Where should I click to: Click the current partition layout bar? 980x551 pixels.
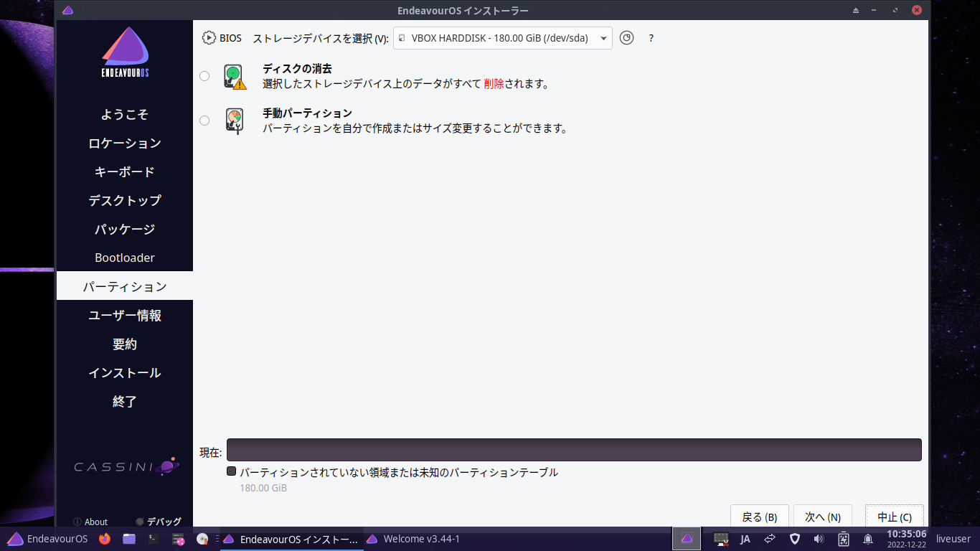pos(574,450)
